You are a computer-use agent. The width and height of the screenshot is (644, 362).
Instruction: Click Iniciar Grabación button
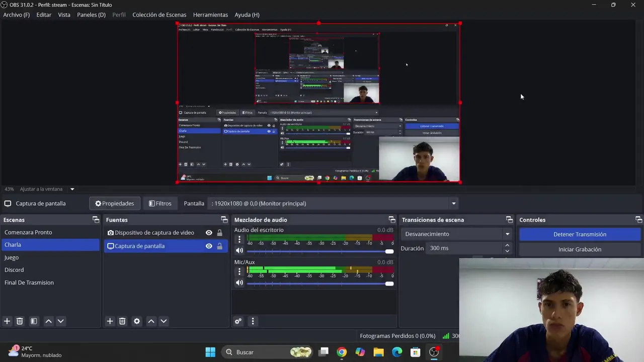[580, 249]
